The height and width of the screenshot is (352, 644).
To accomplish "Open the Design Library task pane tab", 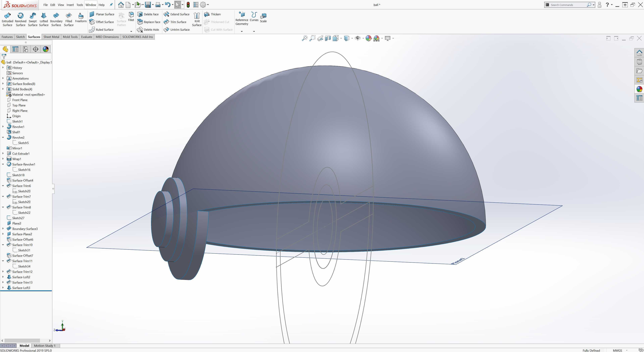I will (639, 62).
